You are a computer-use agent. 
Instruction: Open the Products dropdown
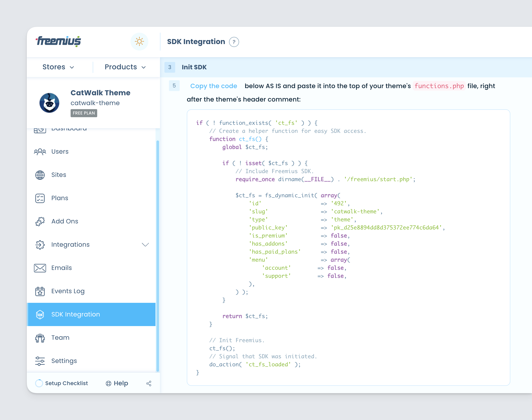pyautogui.click(x=125, y=67)
